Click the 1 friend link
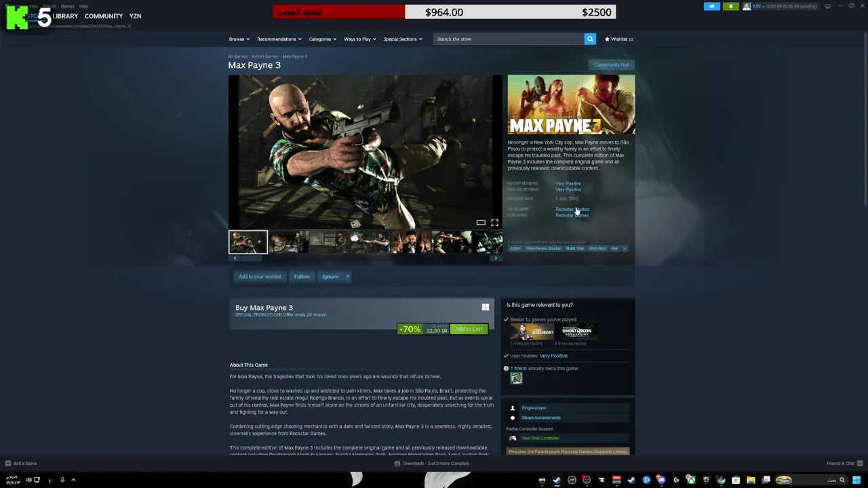868x488 pixels. (518, 368)
